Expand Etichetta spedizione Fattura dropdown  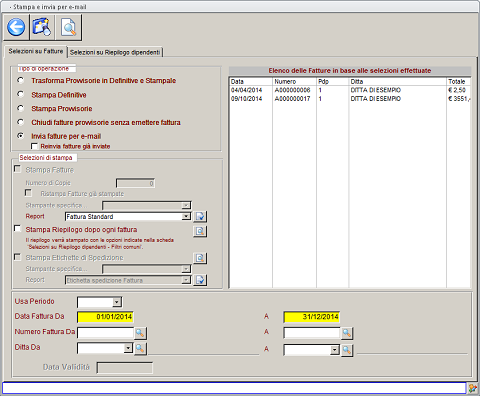186,280
